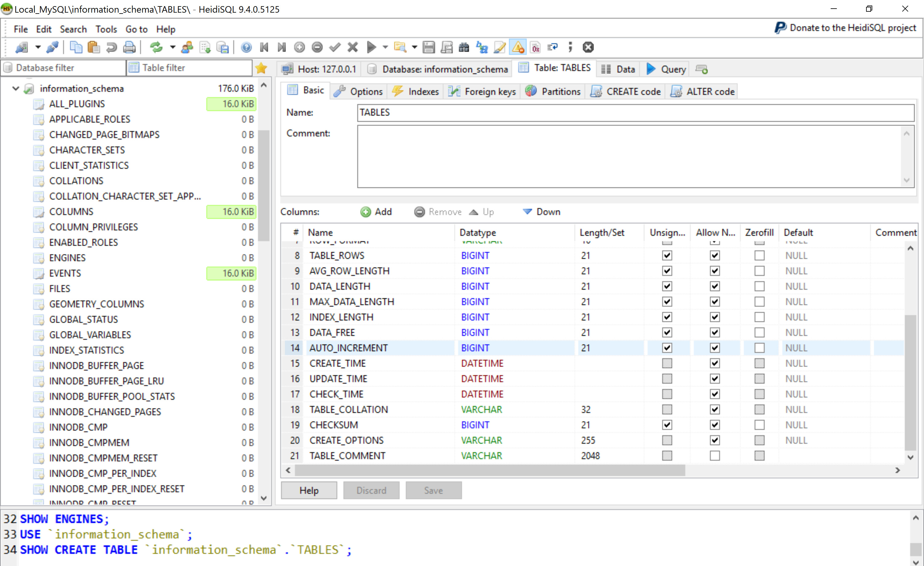Open BIGINT datatype cell for TABLE_ROWS
This screenshot has height=566, width=924.
pos(515,256)
